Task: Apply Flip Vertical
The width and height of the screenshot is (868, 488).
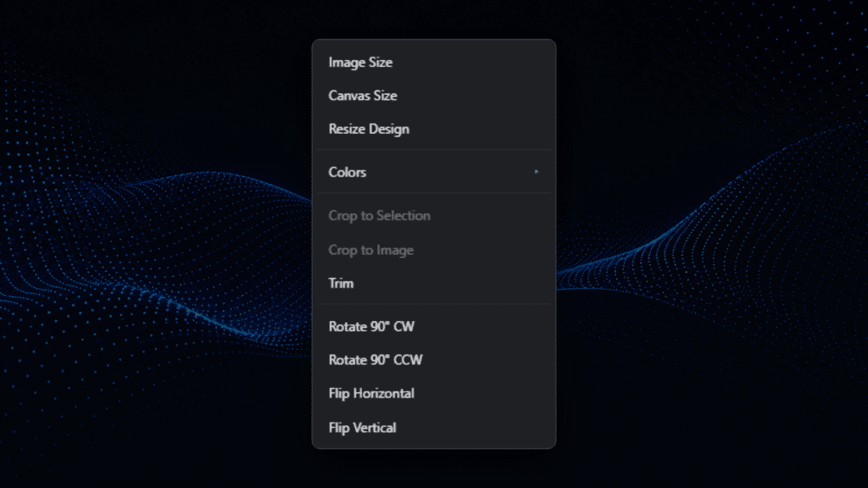Action: click(x=434, y=428)
